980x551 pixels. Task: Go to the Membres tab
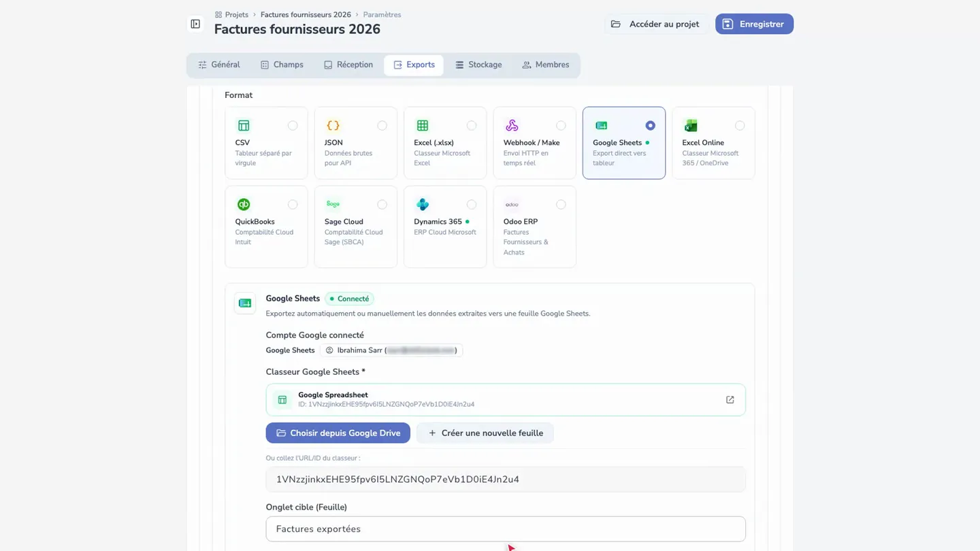point(546,65)
